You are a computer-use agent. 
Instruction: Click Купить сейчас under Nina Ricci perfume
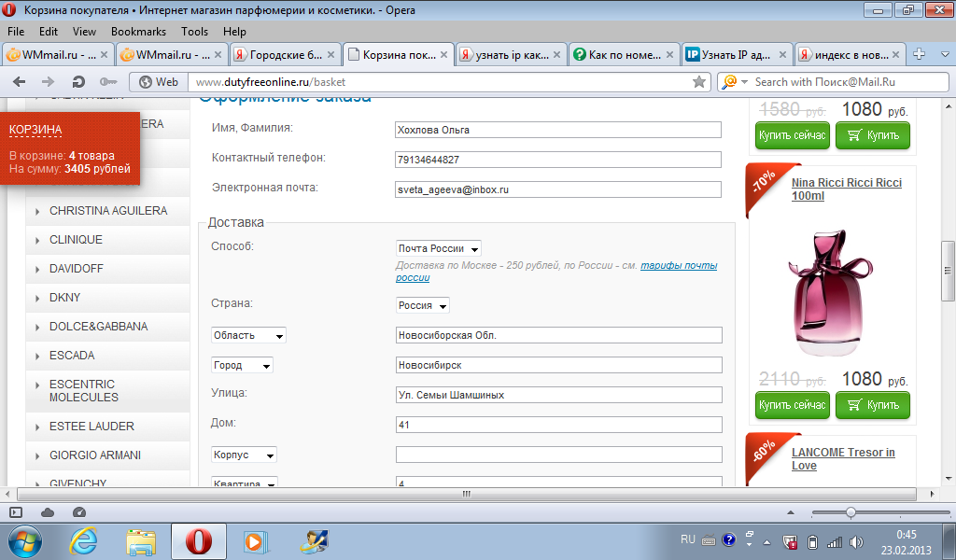pyautogui.click(x=792, y=405)
